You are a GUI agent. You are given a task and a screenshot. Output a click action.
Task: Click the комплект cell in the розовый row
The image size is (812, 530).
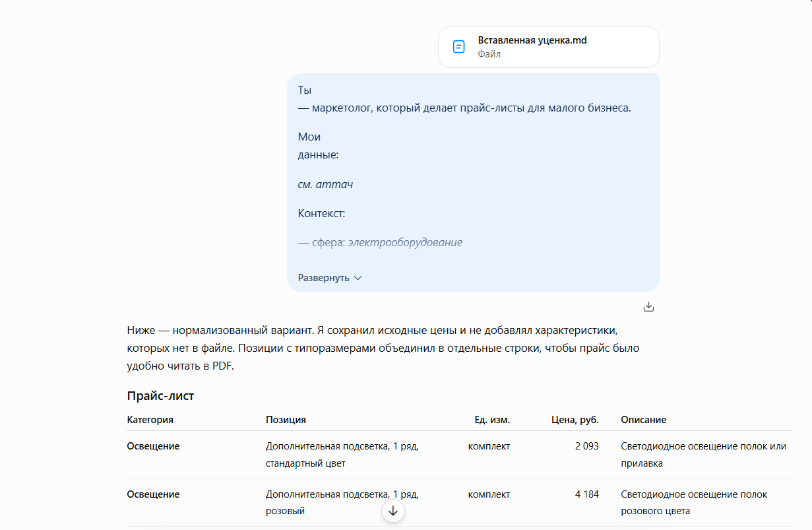click(489, 494)
